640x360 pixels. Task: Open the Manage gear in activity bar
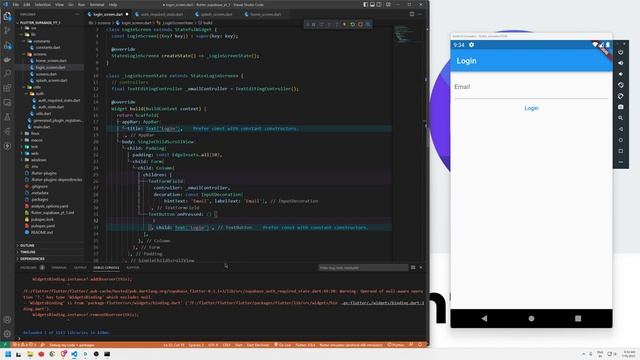coord(7,334)
